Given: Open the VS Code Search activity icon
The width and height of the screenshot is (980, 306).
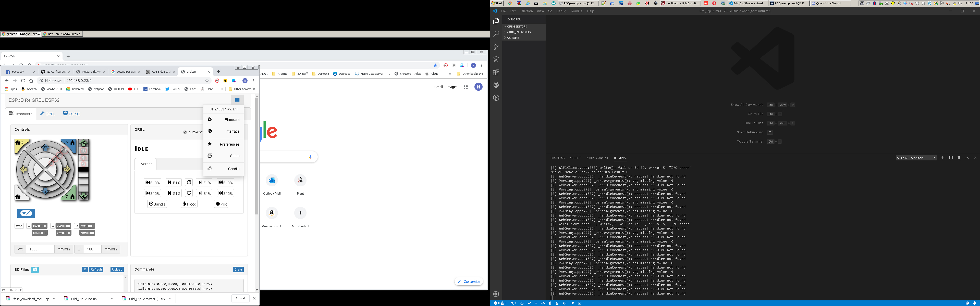Looking at the screenshot, I should [496, 34].
